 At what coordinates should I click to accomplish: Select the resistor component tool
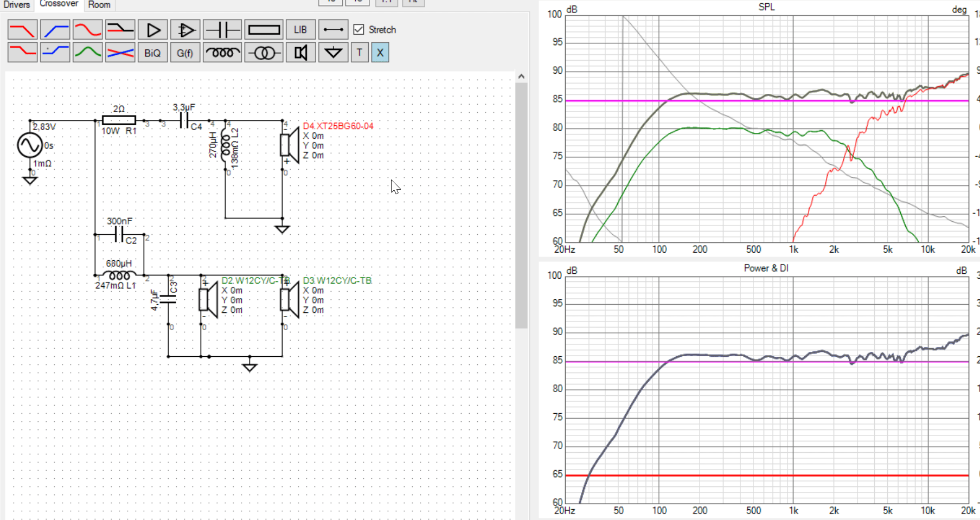tap(264, 30)
